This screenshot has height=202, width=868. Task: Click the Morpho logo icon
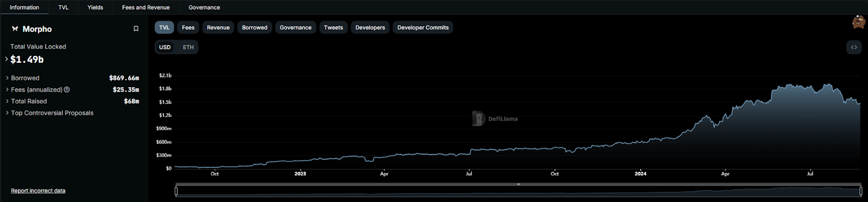coord(15,29)
